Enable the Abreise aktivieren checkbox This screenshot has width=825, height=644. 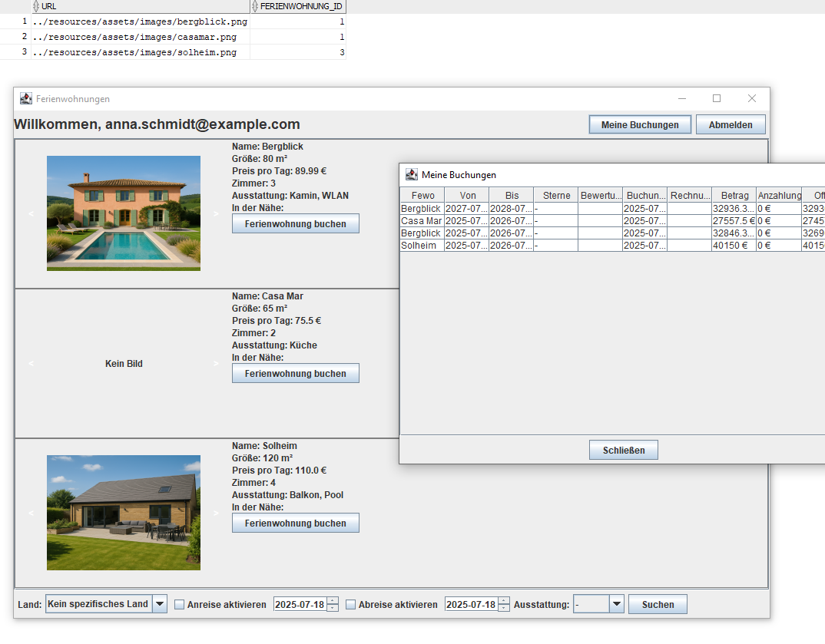point(351,605)
